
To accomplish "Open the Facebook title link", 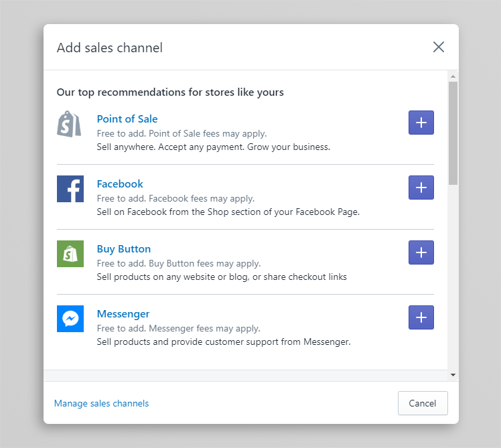I will click(120, 184).
